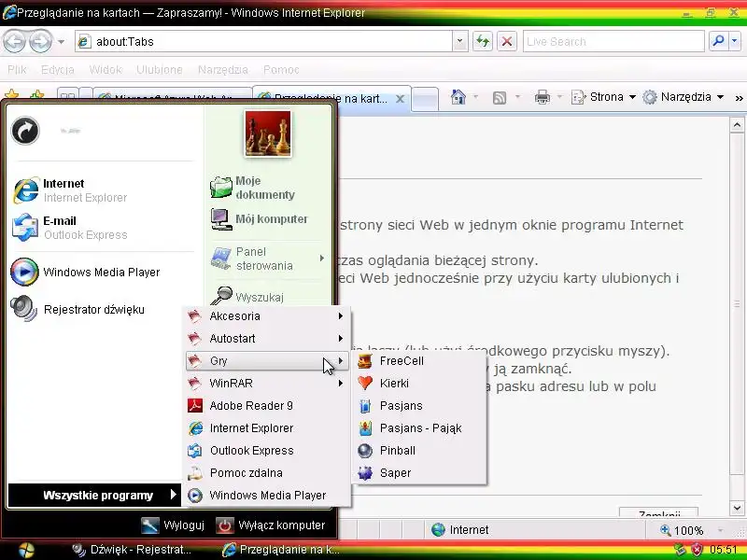Image resolution: width=747 pixels, height=560 pixels.
Task: Click the IE Back navigation button
Action: [15, 41]
